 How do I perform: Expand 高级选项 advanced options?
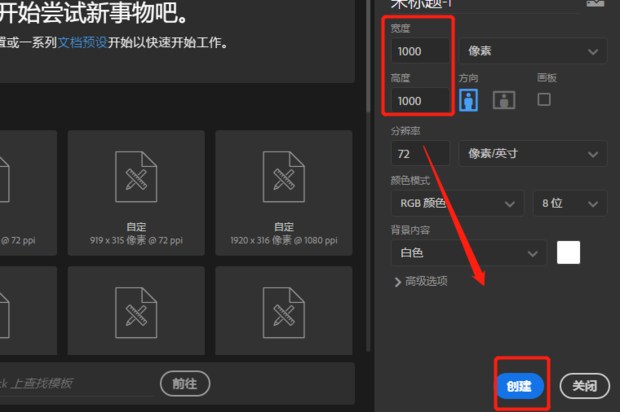point(421,282)
